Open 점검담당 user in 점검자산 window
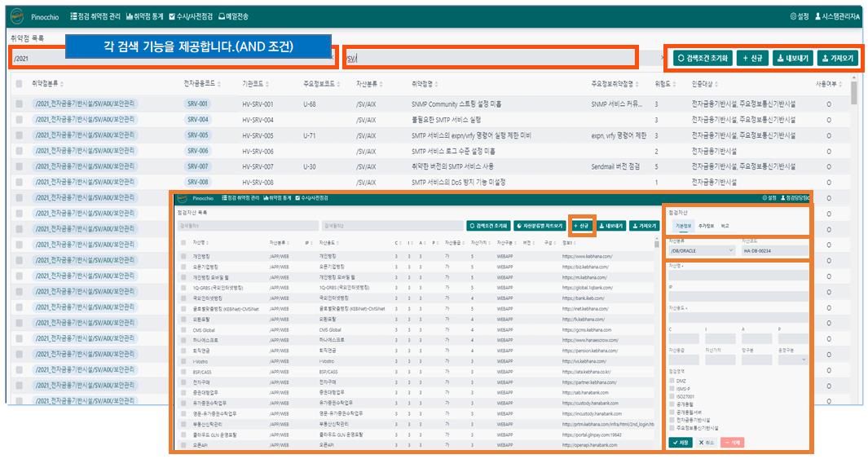 point(795,197)
